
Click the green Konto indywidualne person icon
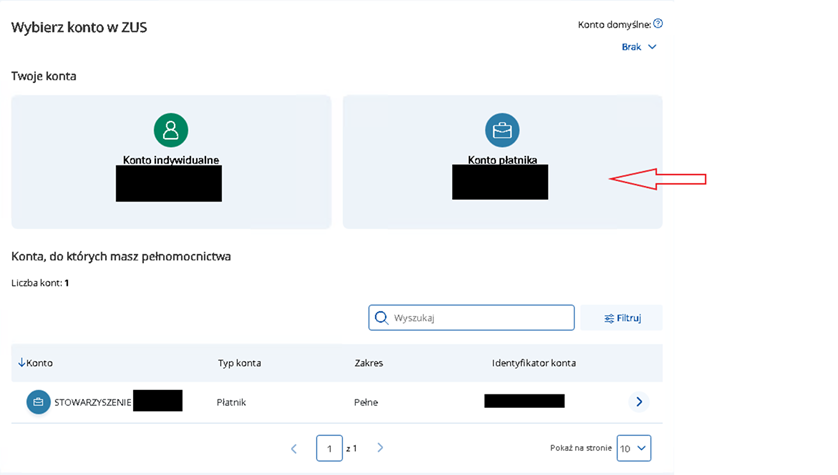171,130
